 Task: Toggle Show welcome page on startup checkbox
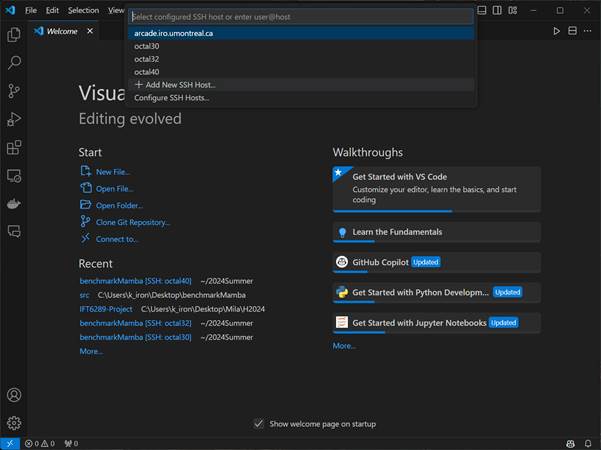click(258, 424)
